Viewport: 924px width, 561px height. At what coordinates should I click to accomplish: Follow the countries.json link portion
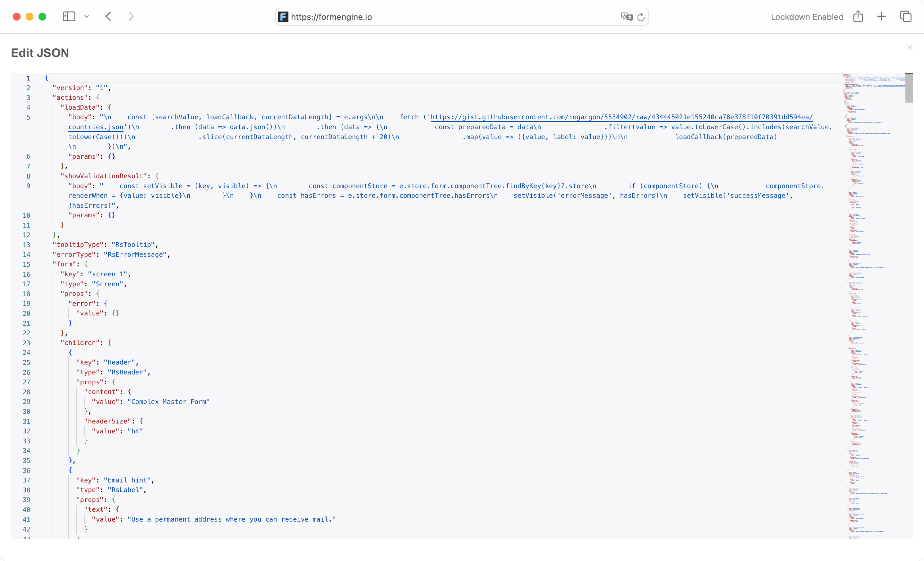(x=96, y=127)
